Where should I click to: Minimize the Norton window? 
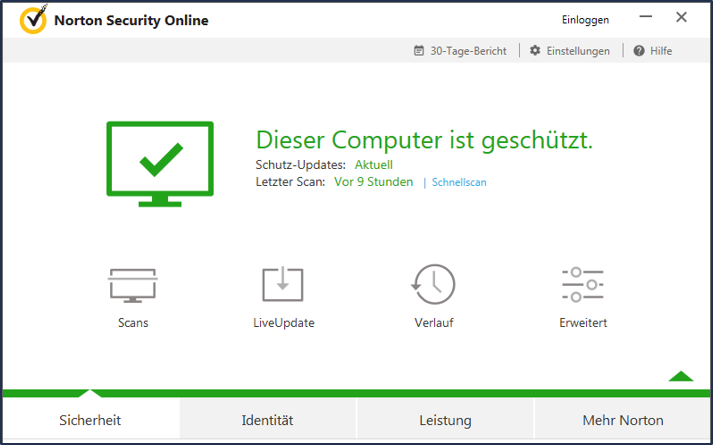pyautogui.click(x=646, y=17)
